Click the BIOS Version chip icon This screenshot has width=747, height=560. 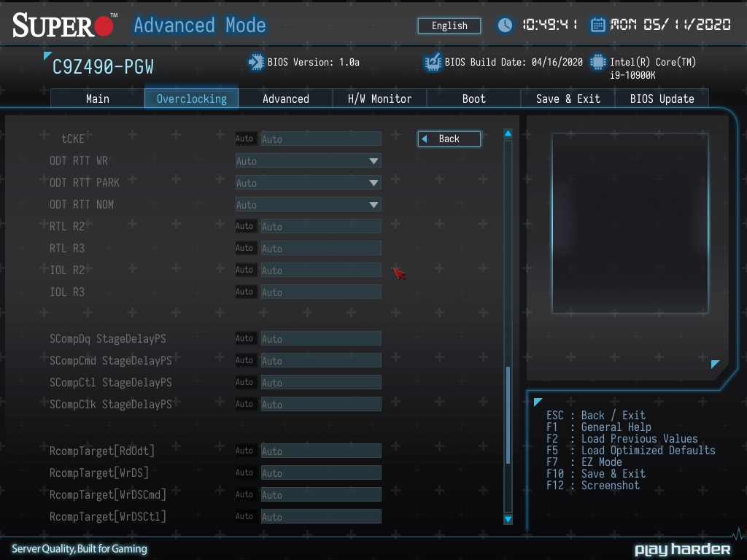[x=256, y=62]
